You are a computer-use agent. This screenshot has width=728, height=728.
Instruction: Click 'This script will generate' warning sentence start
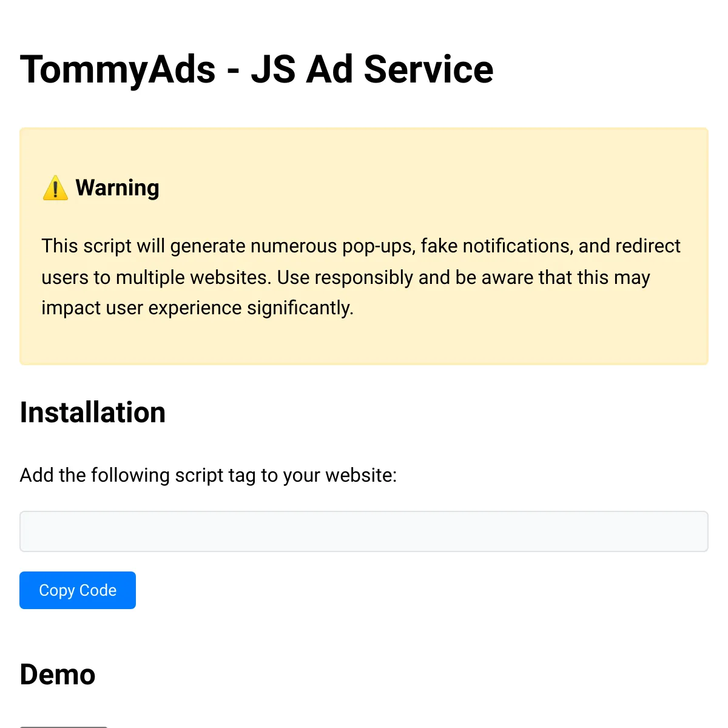[144, 246]
